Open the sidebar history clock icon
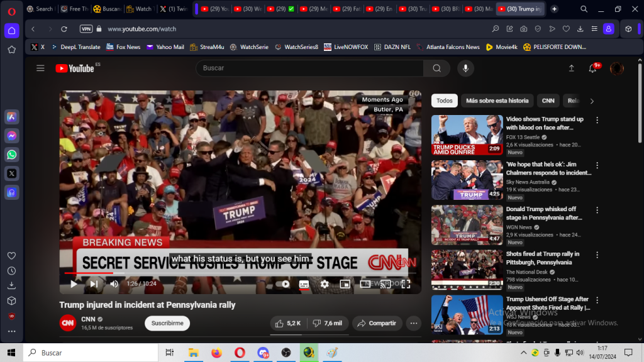644x362 pixels. pyautogui.click(x=11, y=271)
